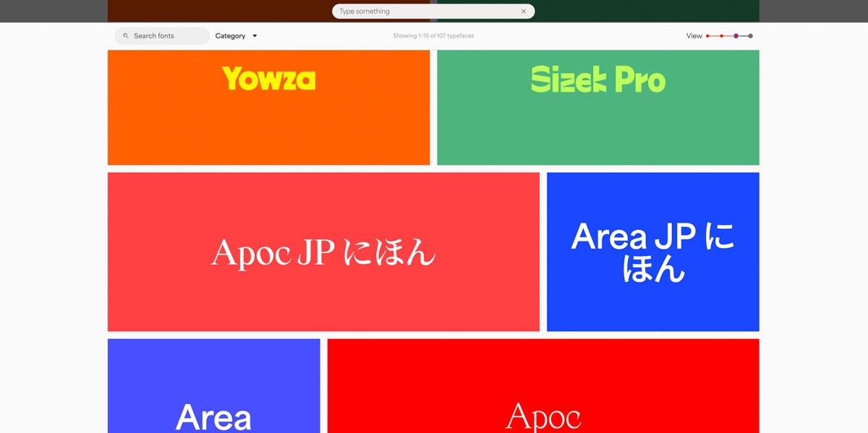Switch to the last gray View dot

coord(750,36)
